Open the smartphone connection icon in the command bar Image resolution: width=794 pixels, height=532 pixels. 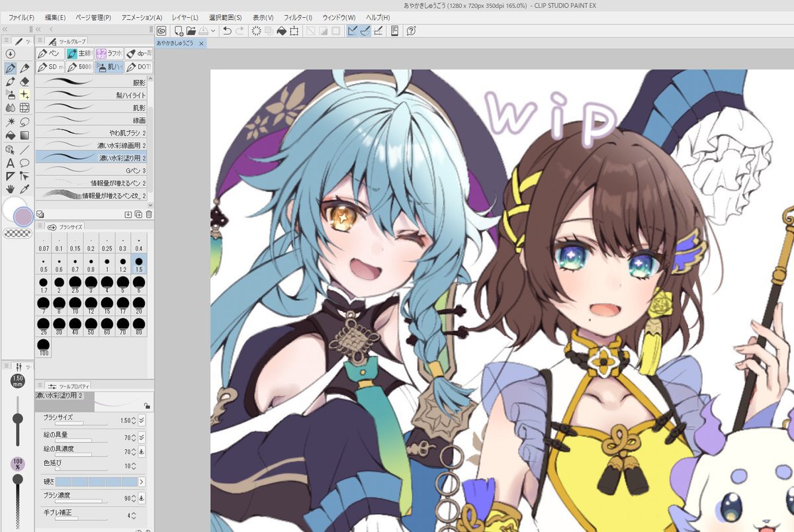[395, 30]
